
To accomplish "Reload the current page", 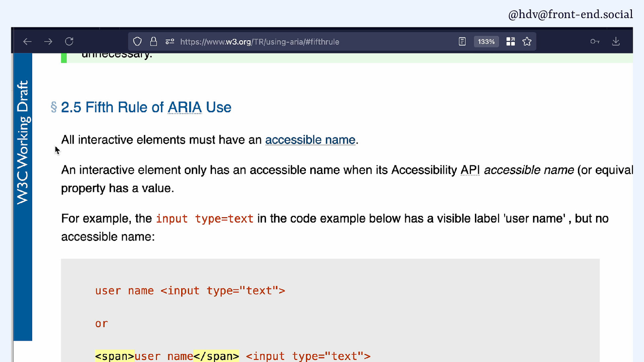I will [x=69, y=41].
